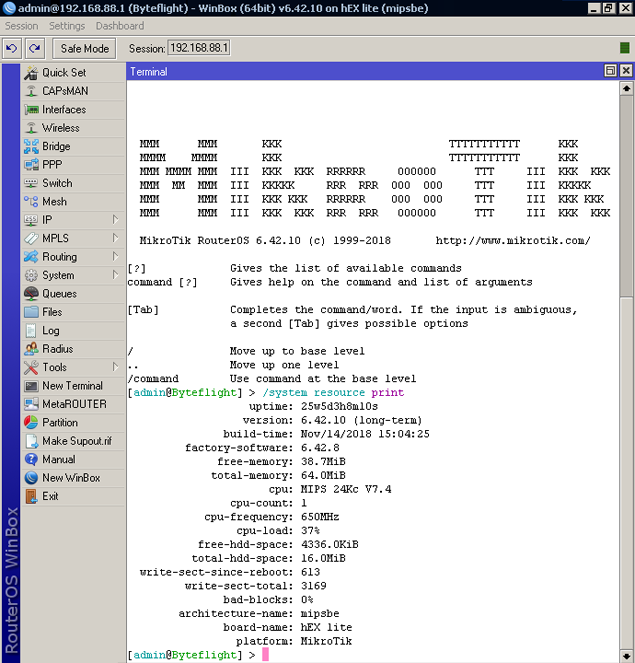The width and height of the screenshot is (635, 663).
Task: Click the terminal prompt cursor
Action: [265, 655]
